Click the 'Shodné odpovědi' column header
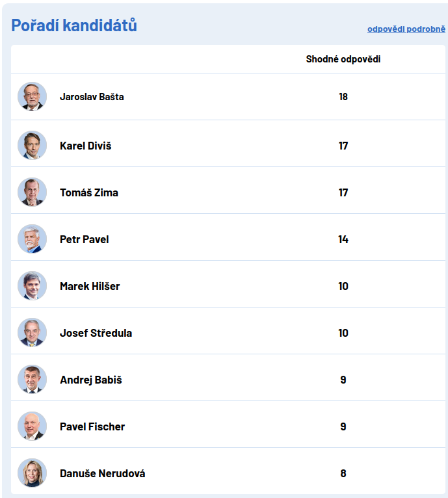Viewport: 448px width, 498px height. 343,59
